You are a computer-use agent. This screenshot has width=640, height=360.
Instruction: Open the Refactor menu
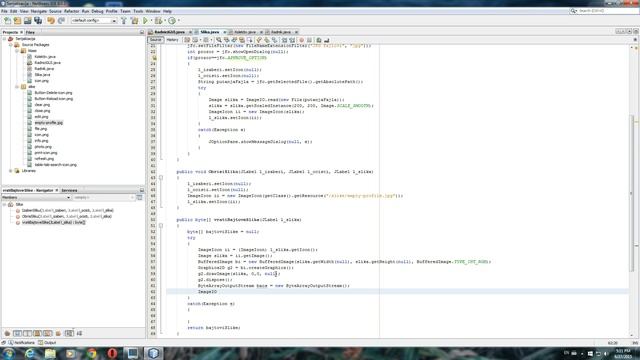coord(71,11)
